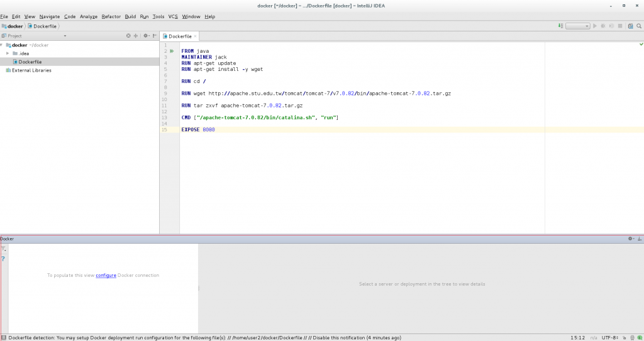
Task: Click the docker breadcrumb in navigation bar
Action: (13, 26)
